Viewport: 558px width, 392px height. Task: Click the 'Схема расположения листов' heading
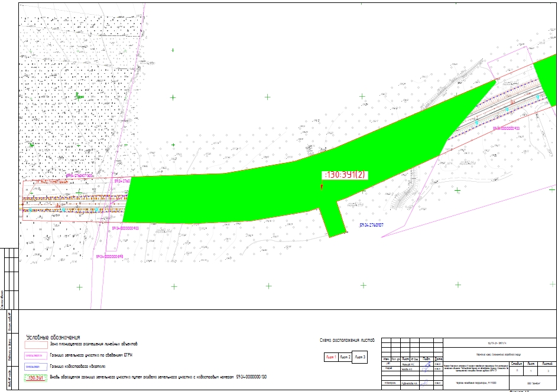click(x=347, y=340)
